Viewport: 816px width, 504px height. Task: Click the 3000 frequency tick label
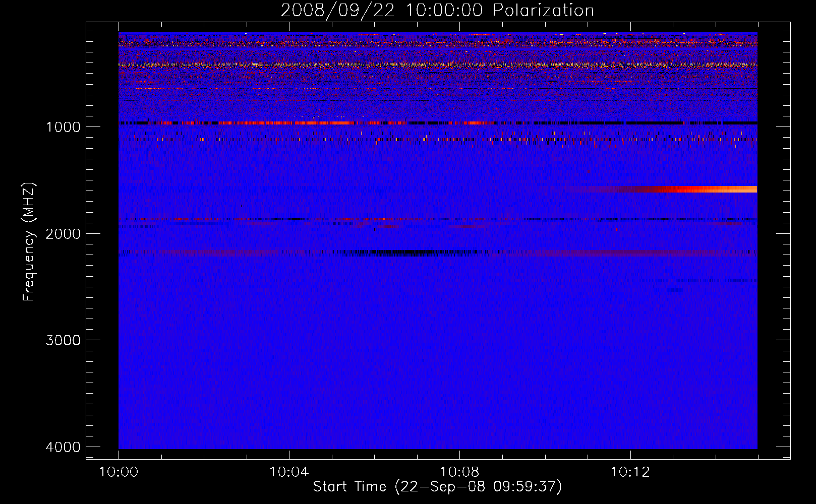tap(63, 340)
